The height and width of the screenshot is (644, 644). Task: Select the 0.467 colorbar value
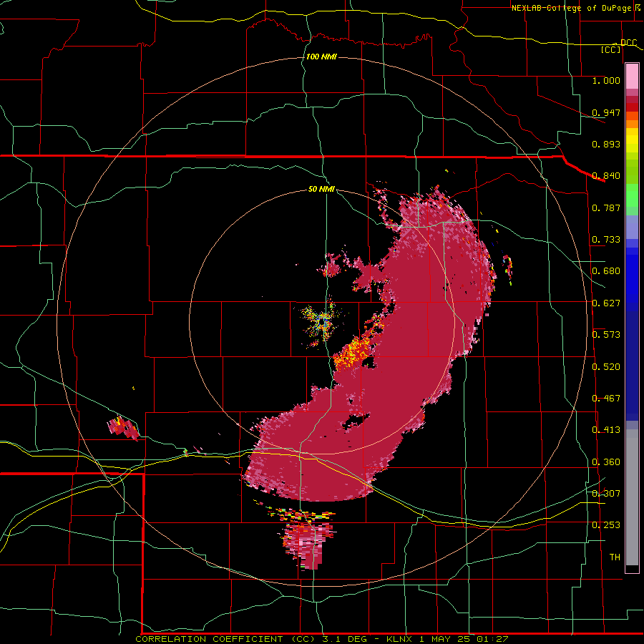[606, 399]
